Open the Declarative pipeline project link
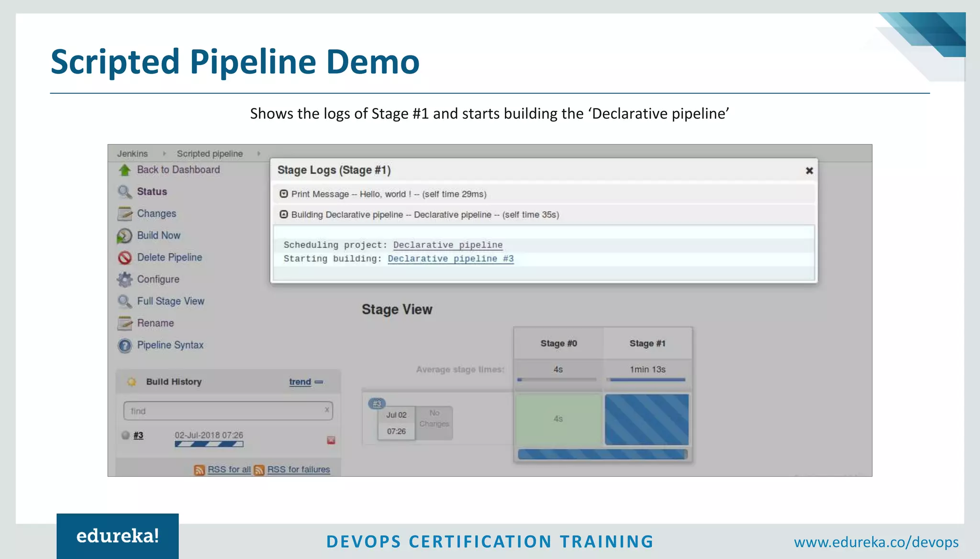980x559 pixels. 448,245
